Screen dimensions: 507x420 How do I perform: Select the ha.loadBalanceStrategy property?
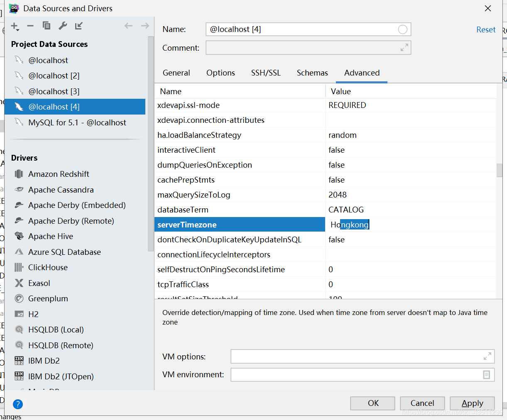[x=325, y=135]
